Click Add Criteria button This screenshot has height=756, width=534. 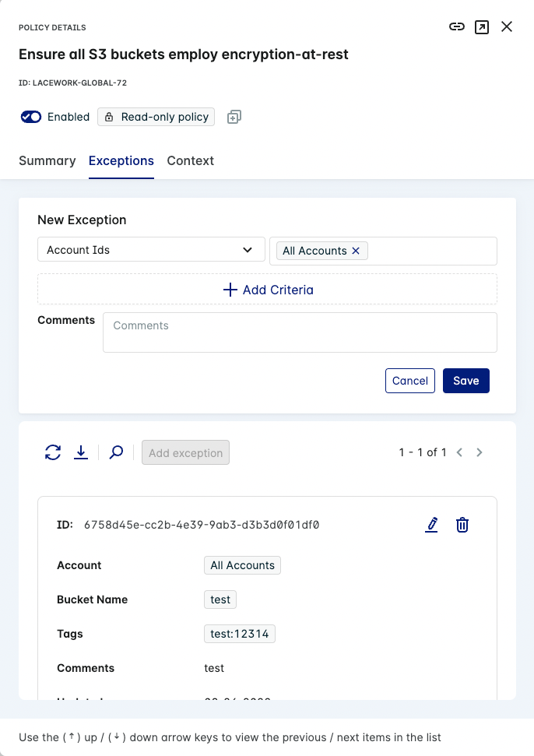(x=267, y=290)
